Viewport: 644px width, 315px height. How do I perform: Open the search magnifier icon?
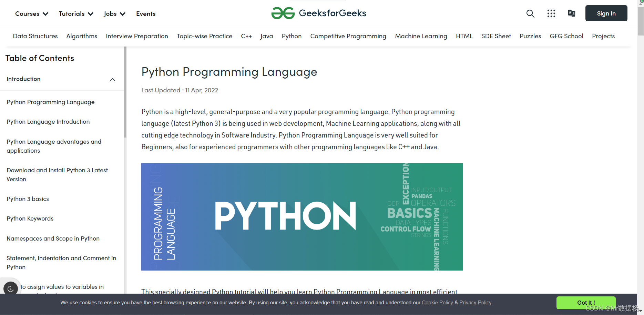[530, 13]
